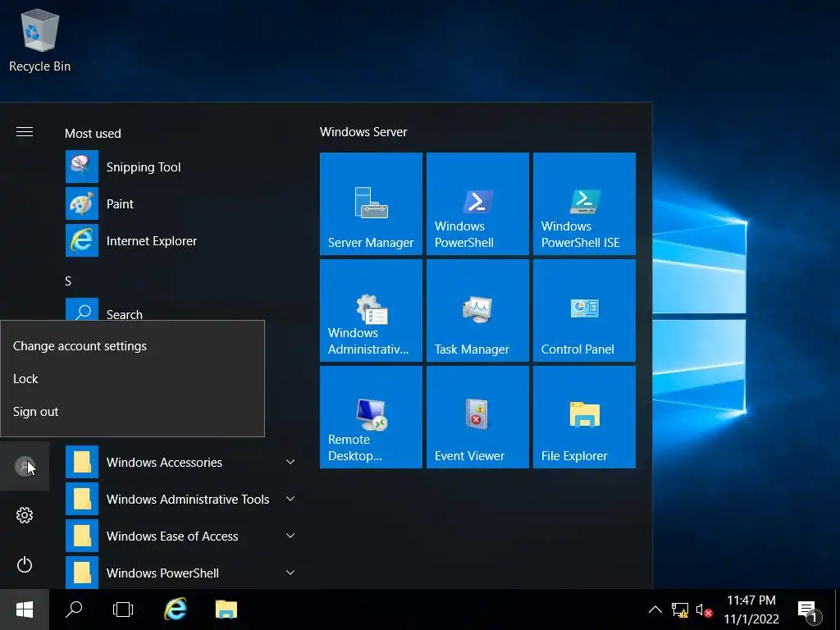Click the Windows Server tile group title
The image size is (840, 630).
coord(363,132)
